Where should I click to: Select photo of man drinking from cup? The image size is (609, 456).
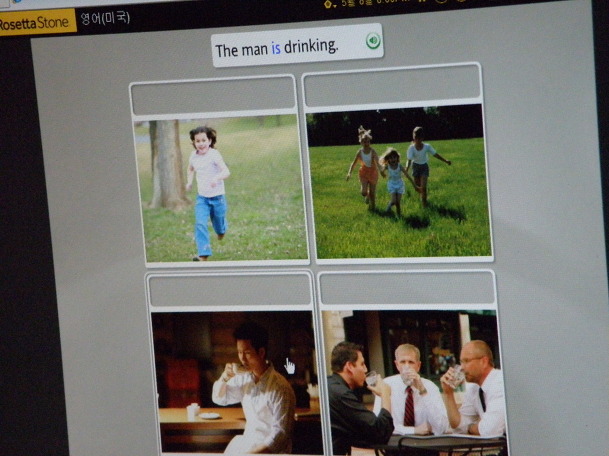click(x=237, y=383)
